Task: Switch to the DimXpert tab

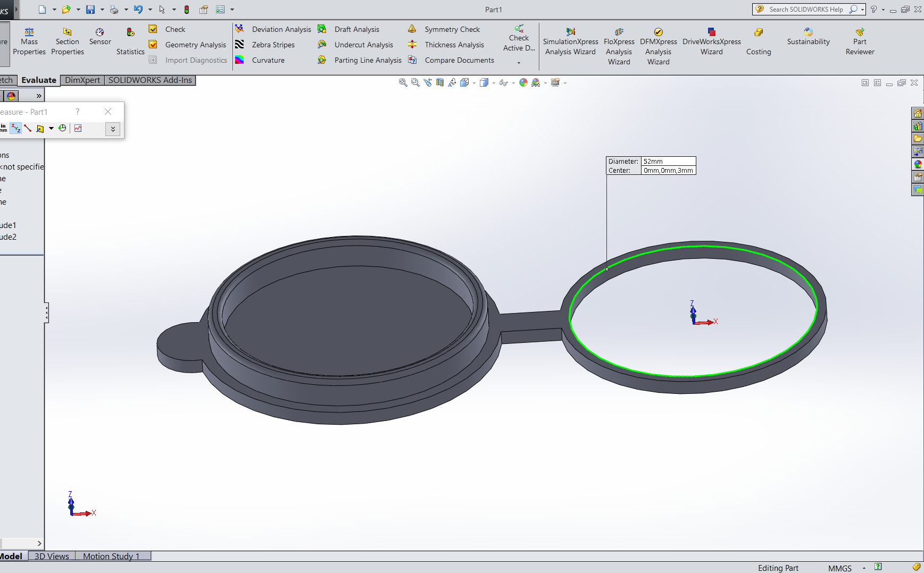Action: pyautogui.click(x=82, y=80)
